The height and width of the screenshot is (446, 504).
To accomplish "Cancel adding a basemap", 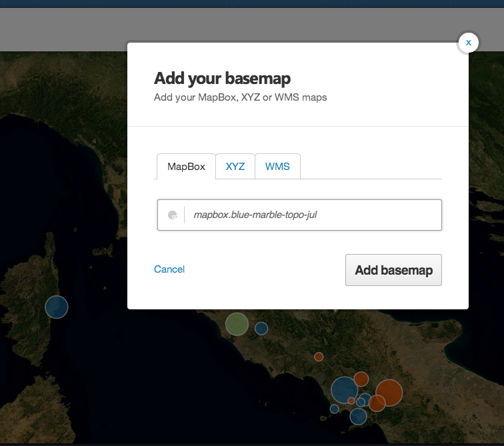I will 169,269.
